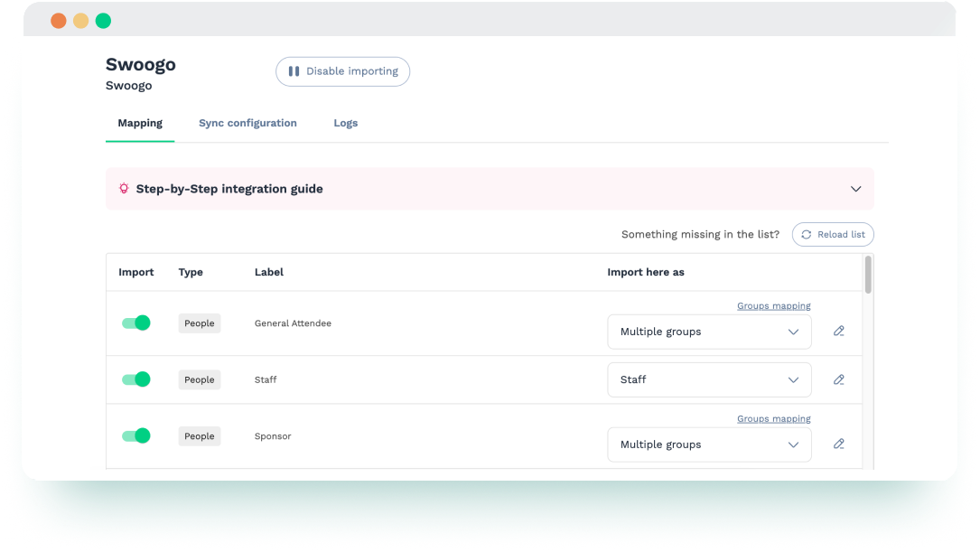The width and height of the screenshot is (980, 552).
Task: Click the Reload list button
Action: point(833,234)
